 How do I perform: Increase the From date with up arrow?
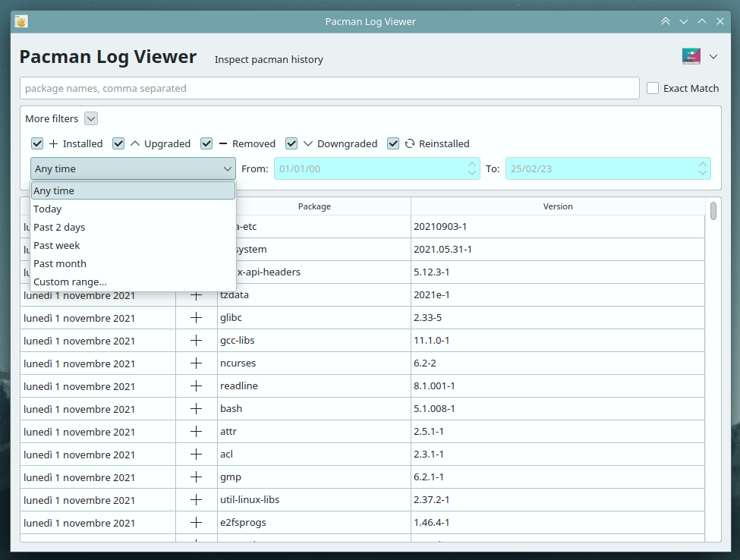click(472, 164)
